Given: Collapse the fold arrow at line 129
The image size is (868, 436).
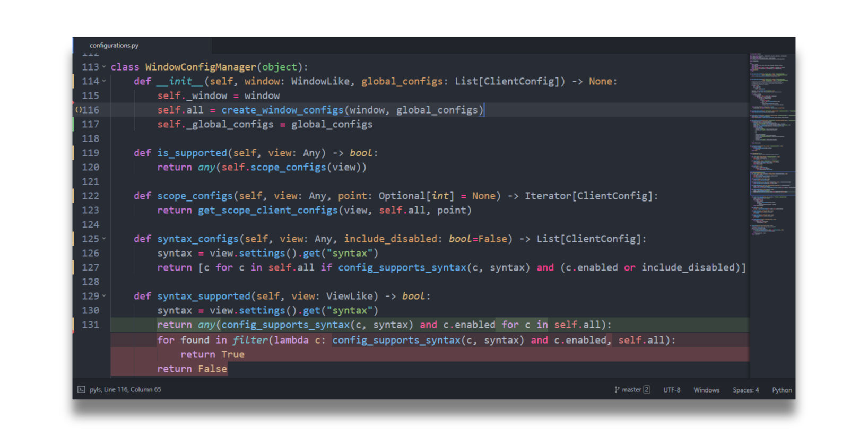Looking at the screenshot, I should pyautogui.click(x=104, y=296).
